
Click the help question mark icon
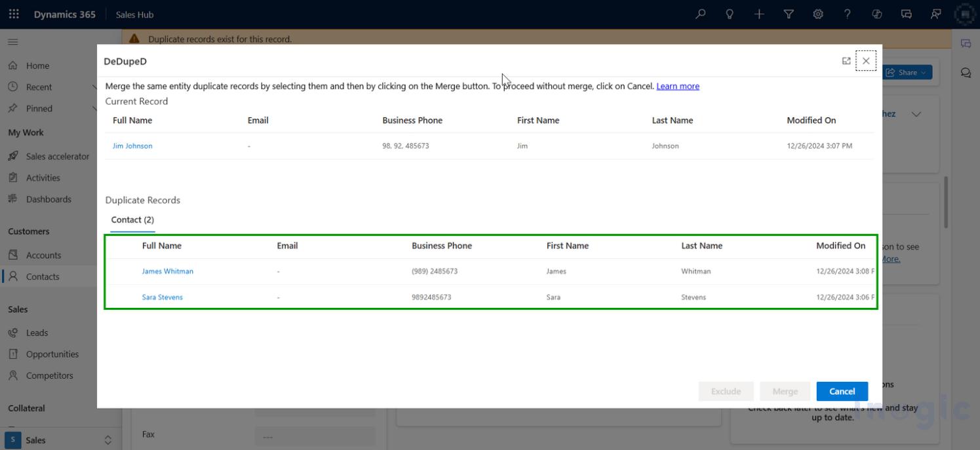coord(847,14)
